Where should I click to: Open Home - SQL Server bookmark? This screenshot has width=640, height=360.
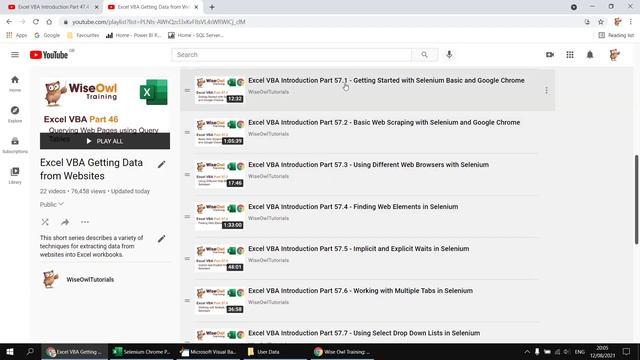click(x=196, y=36)
